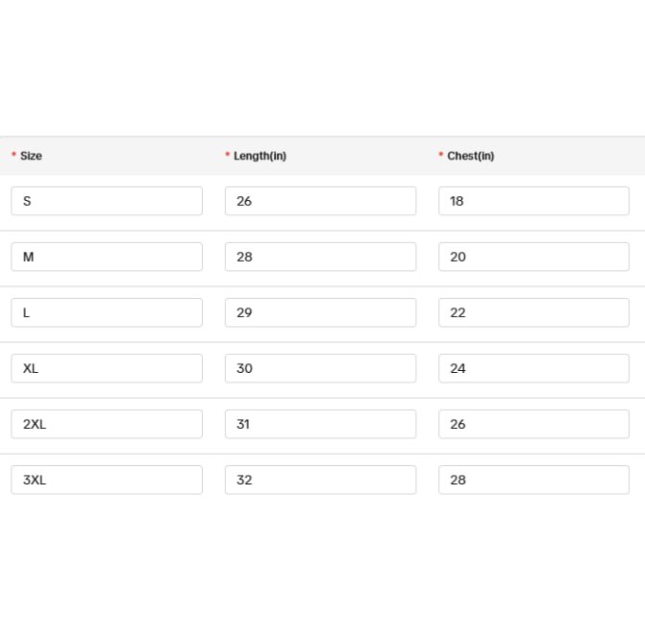This screenshot has width=645, height=644.
Task: Select the Chest field showing 24
Action: pos(533,368)
